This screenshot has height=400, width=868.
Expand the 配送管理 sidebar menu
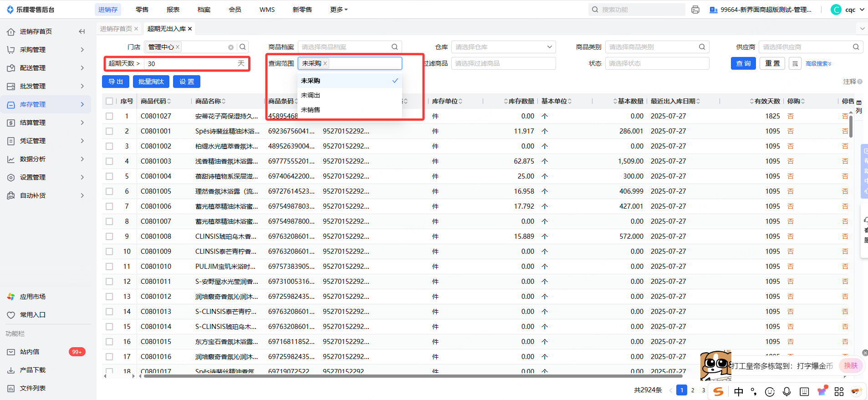coord(46,68)
